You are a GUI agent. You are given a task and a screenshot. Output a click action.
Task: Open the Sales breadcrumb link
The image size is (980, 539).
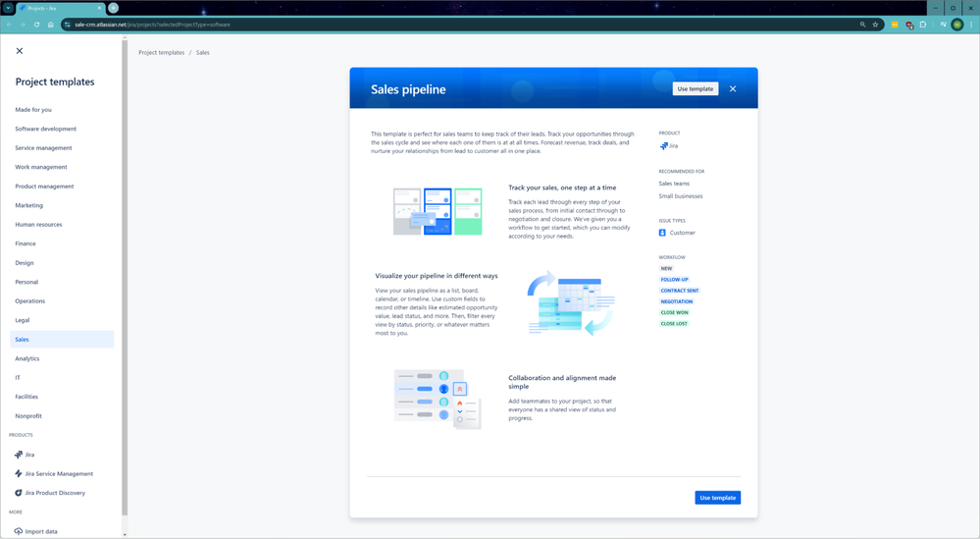click(202, 52)
